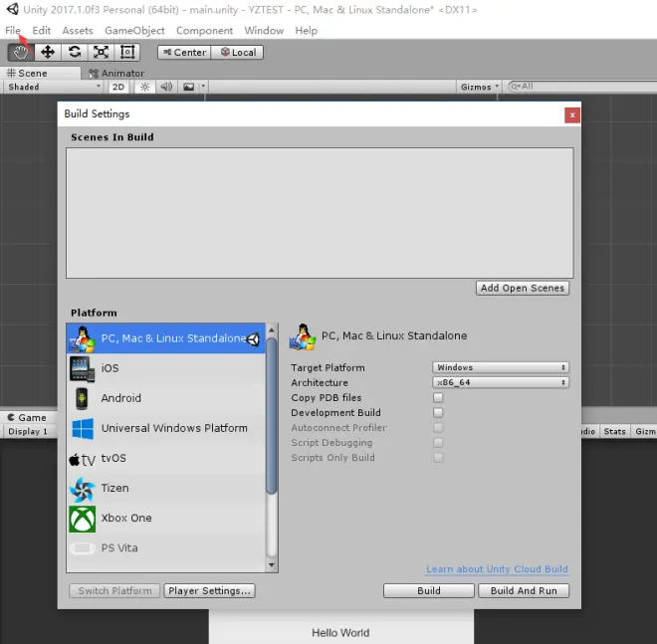This screenshot has height=644, width=657.
Task: Toggle 2D scene view mode
Action: coord(118,87)
